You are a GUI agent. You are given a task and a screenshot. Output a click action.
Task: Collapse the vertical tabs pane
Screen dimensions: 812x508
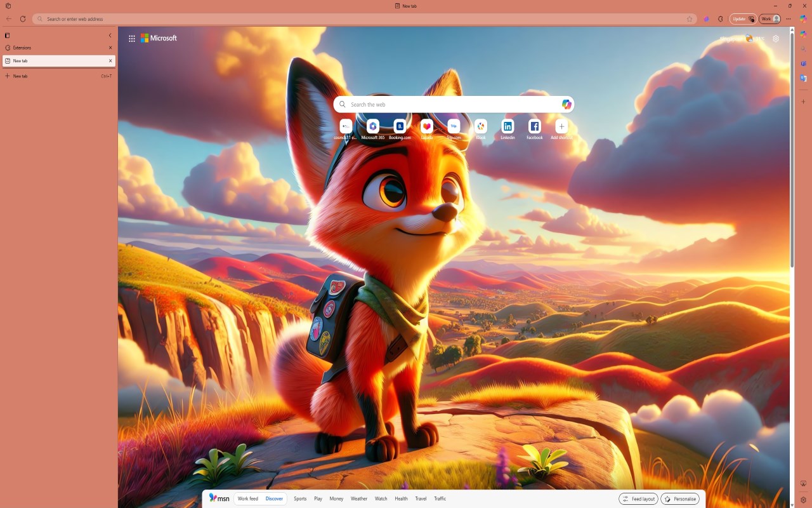pos(110,36)
